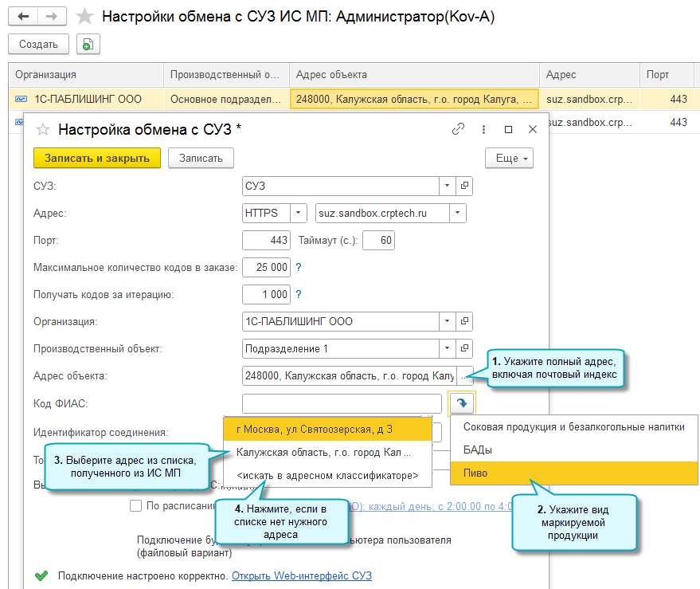
Task: Add list to favorites with the gray star
Action: 84,17
